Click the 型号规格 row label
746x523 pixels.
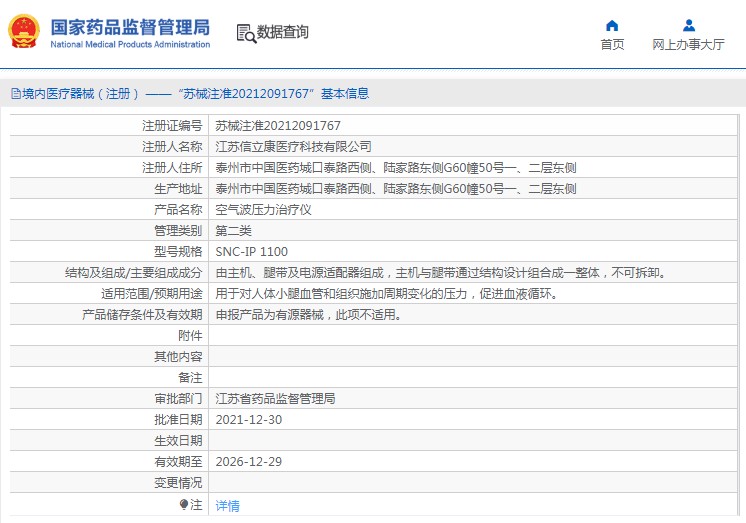click(x=178, y=251)
